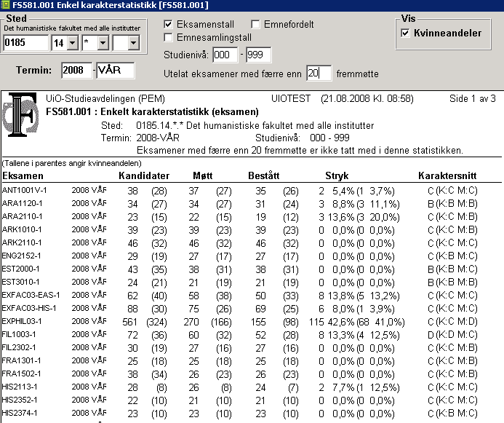Click the UiO column logo in the report
Image resolution: width=504 pixels, height=423 pixels.
click(20, 114)
